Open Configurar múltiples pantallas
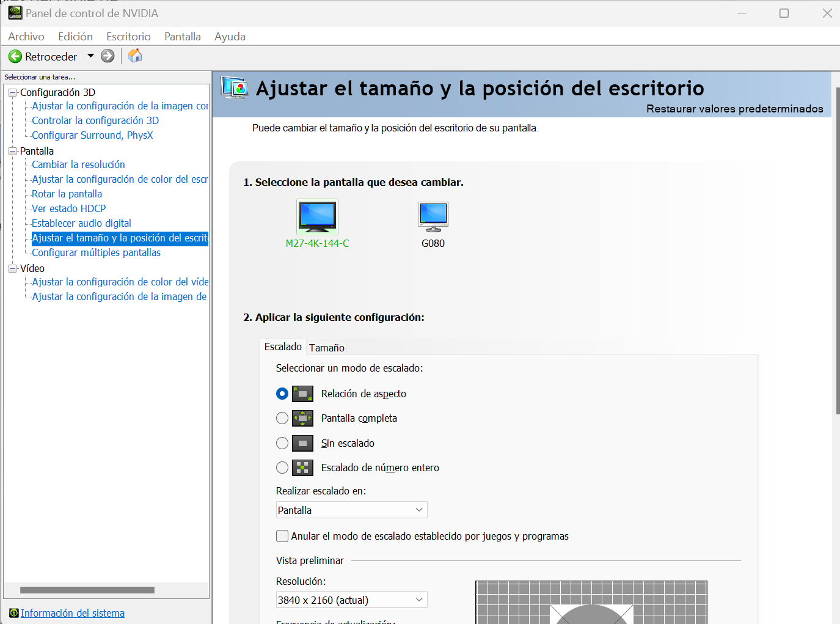Viewport: 840px width, 624px height. pyautogui.click(x=96, y=252)
